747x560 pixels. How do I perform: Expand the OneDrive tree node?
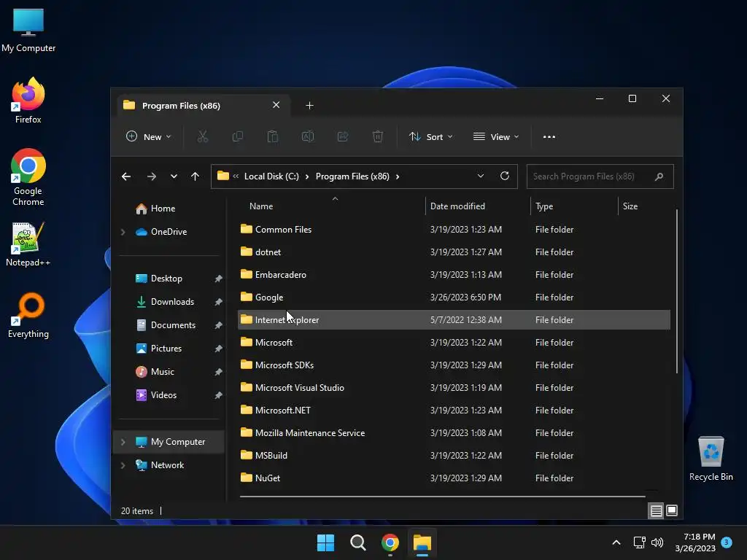coord(123,232)
